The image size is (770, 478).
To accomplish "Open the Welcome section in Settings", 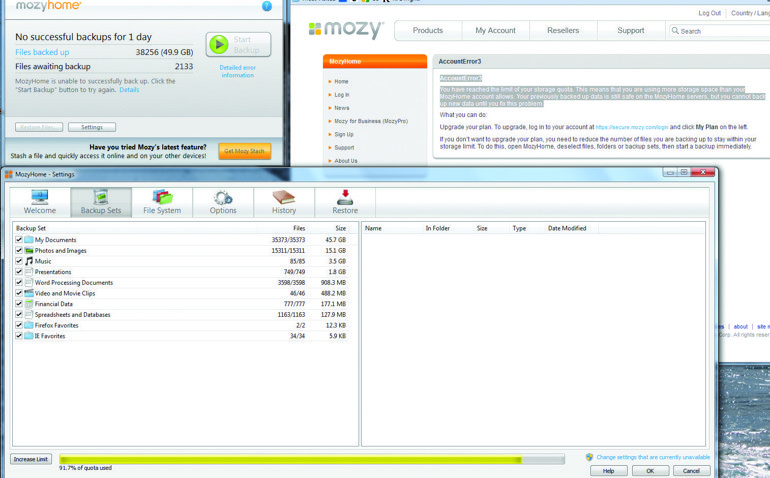I will tap(40, 201).
